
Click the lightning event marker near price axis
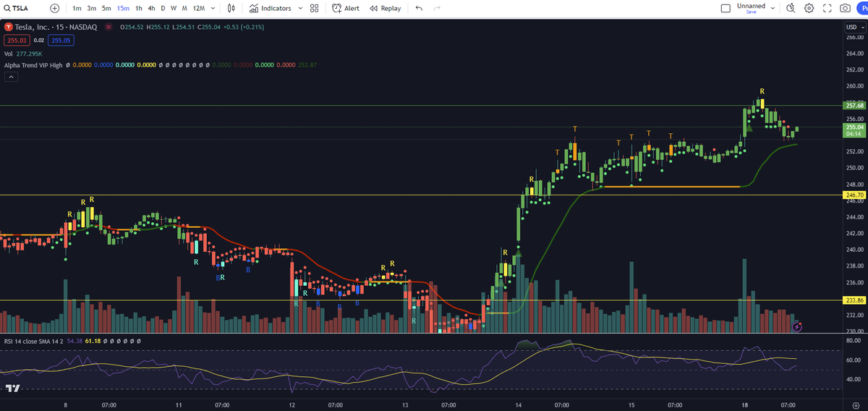click(x=797, y=327)
